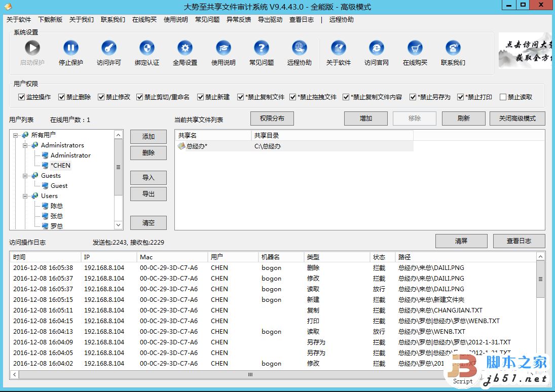Toggle *禁止复制文件内容 checkbox

(x=346, y=97)
